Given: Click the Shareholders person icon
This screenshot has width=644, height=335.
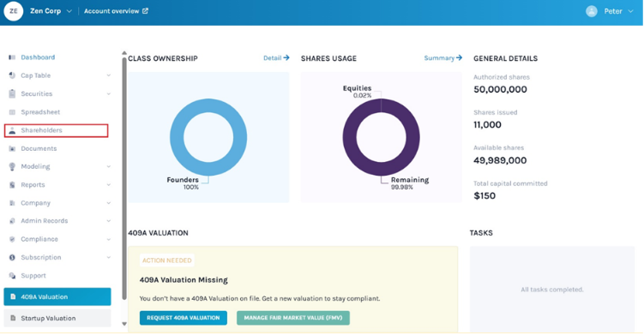Looking at the screenshot, I should [x=12, y=130].
